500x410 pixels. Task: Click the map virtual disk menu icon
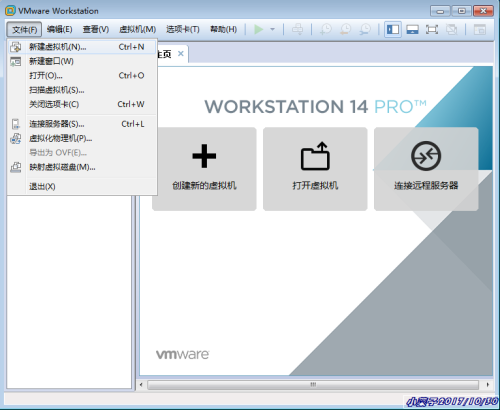point(15,167)
